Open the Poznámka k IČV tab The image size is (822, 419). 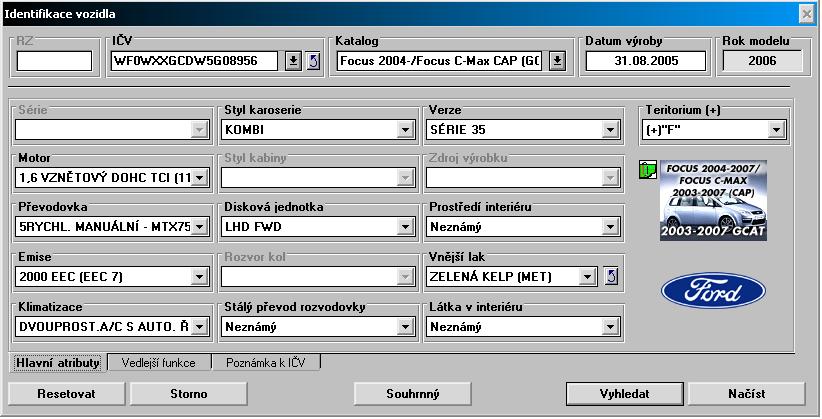coord(266,362)
